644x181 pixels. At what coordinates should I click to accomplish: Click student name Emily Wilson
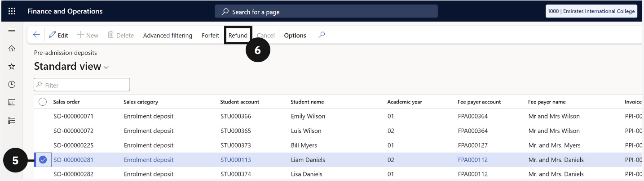308,116
